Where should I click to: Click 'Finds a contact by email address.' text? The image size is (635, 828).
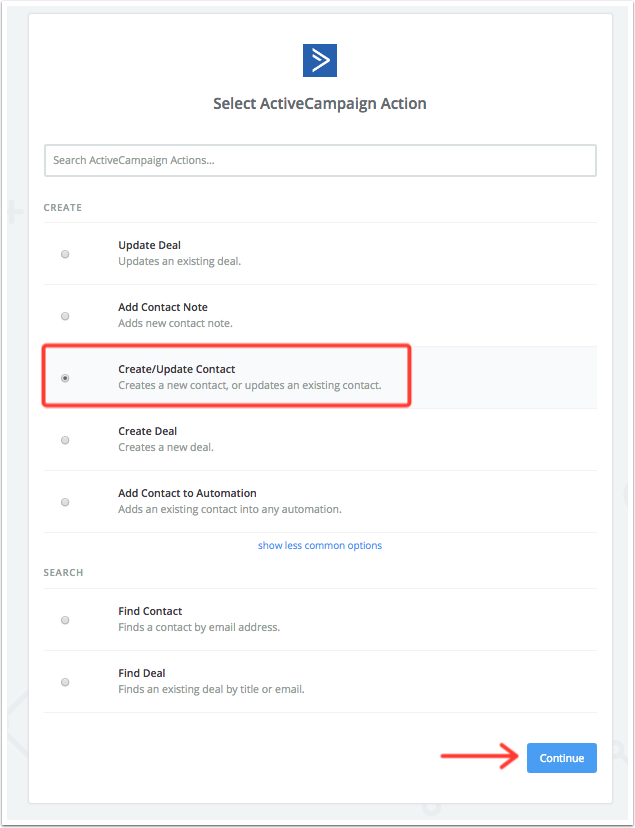(199, 627)
